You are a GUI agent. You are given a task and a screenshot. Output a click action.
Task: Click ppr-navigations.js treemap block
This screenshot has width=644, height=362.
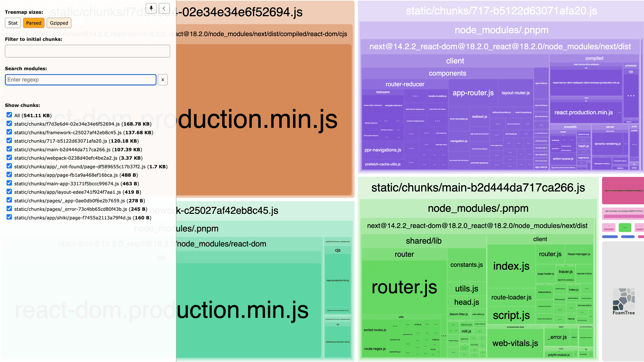[383, 150]
